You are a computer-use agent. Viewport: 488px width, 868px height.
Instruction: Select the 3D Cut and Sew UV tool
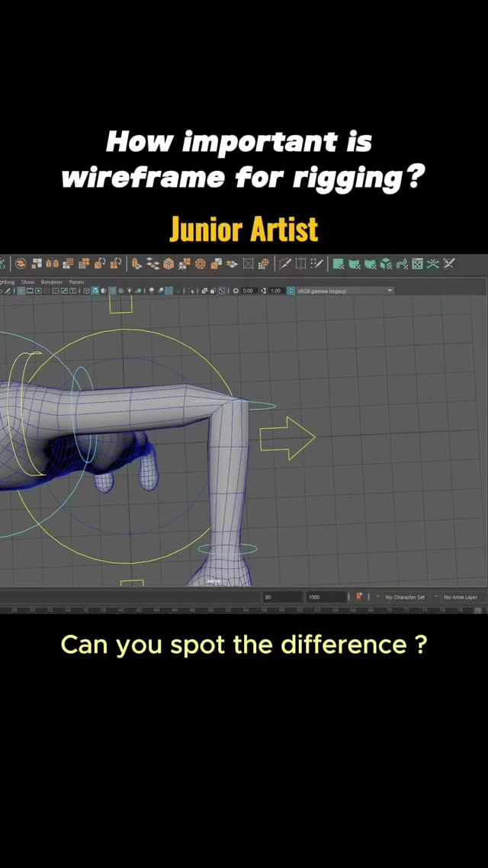(x=434, y=263)
